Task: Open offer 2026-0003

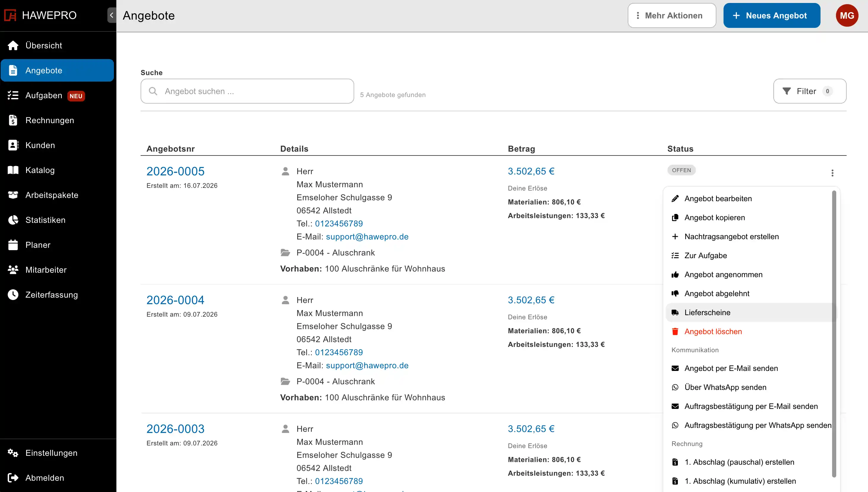Action: pyautogui.click(x=175, y=429)
